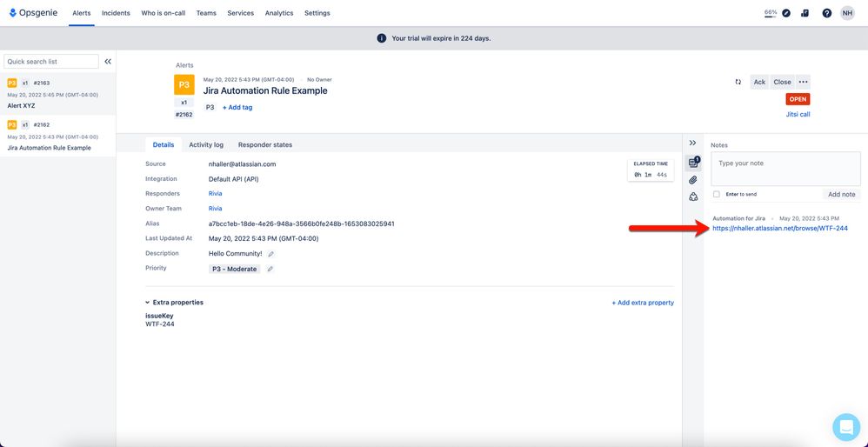Screen dimensions: 868x447
Task: Open the WTF-244 browse URL in notes
Action: pos(780,228)
